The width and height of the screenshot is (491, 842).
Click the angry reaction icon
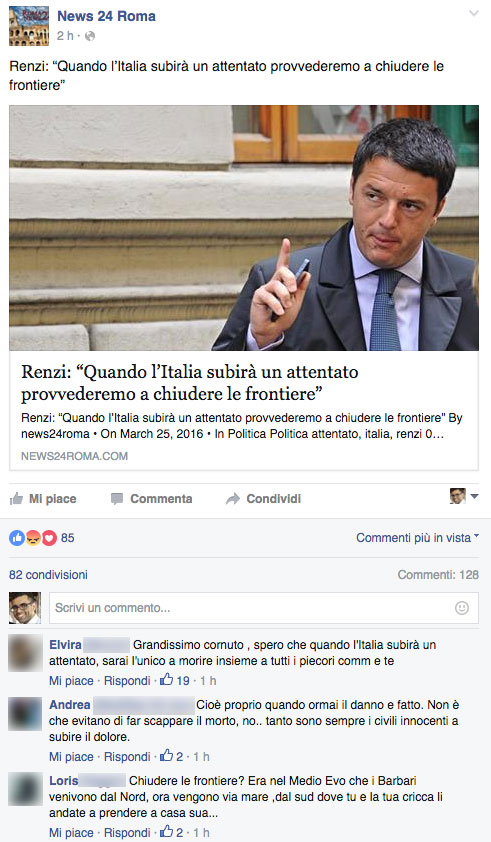pos(33,538)
